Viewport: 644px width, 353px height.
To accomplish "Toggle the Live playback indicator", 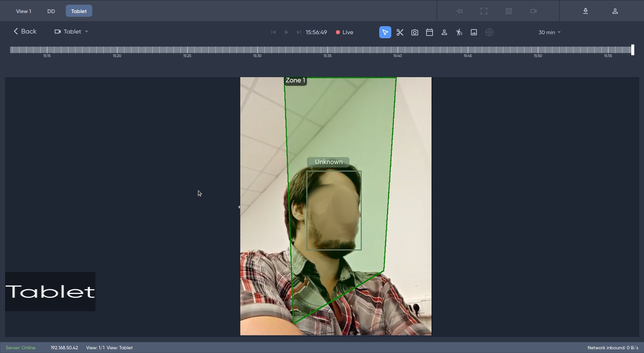I will pyautogui.click(x=345, y=32).
